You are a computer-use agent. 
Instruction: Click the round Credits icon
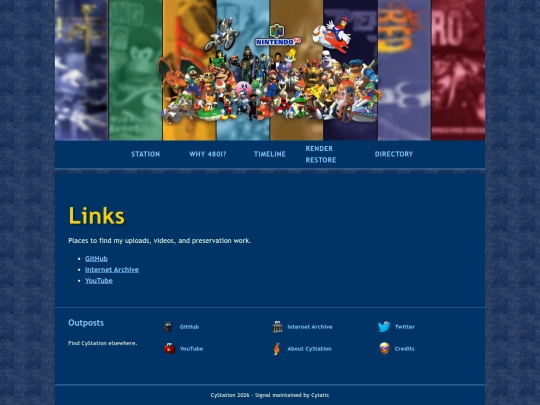click(x=384, y=349)
